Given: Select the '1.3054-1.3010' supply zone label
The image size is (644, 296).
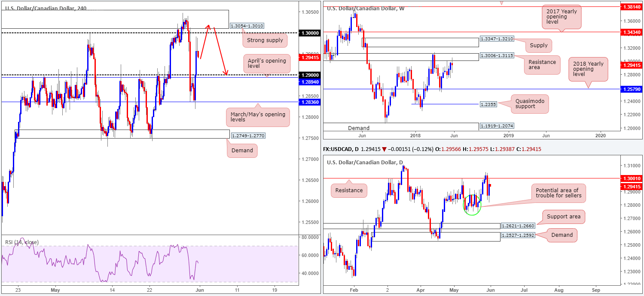Looking at the screenshot, I should [x=247, y=26].
